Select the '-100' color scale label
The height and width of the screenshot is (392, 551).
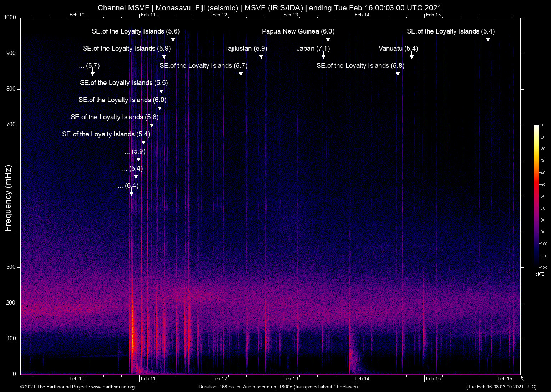[543, 244]
